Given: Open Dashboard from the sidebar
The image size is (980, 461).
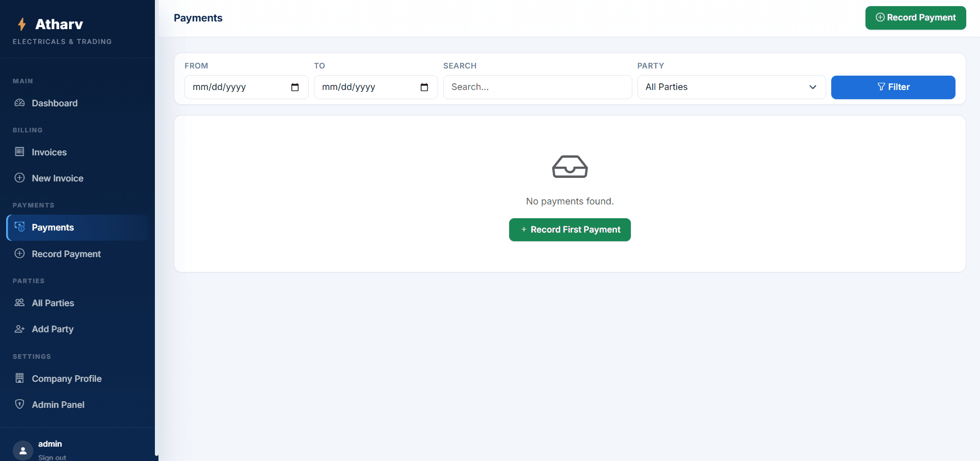Looking at the screenshot, I should point(78,103).
